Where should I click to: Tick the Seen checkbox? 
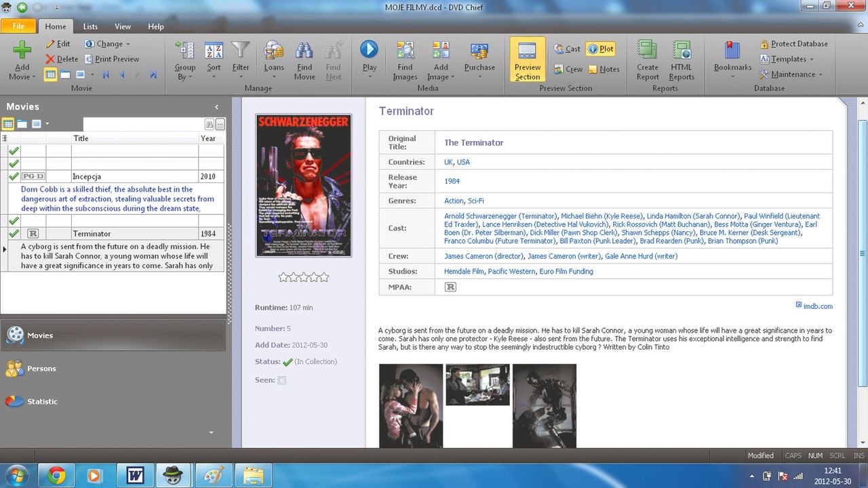[x=281, y=380]
